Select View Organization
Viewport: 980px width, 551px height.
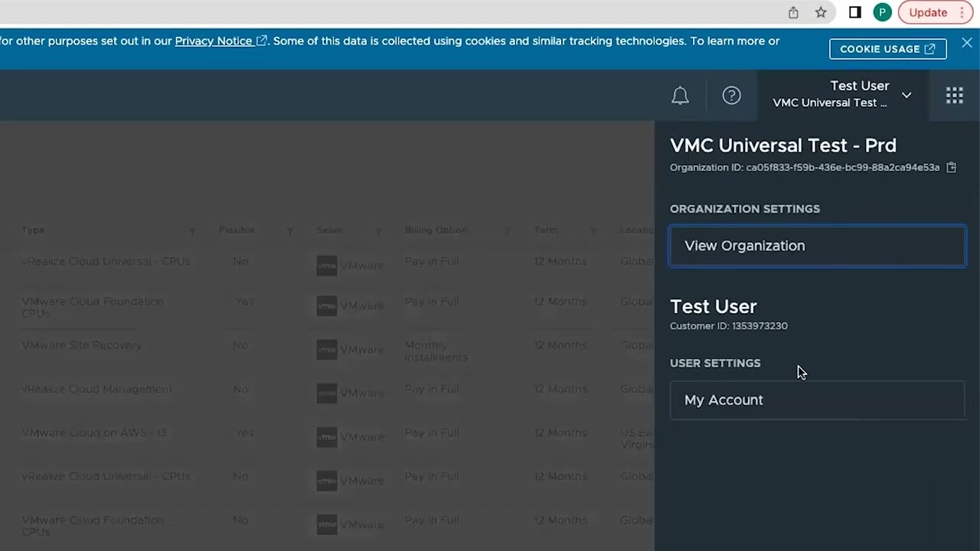coord(817,246)
